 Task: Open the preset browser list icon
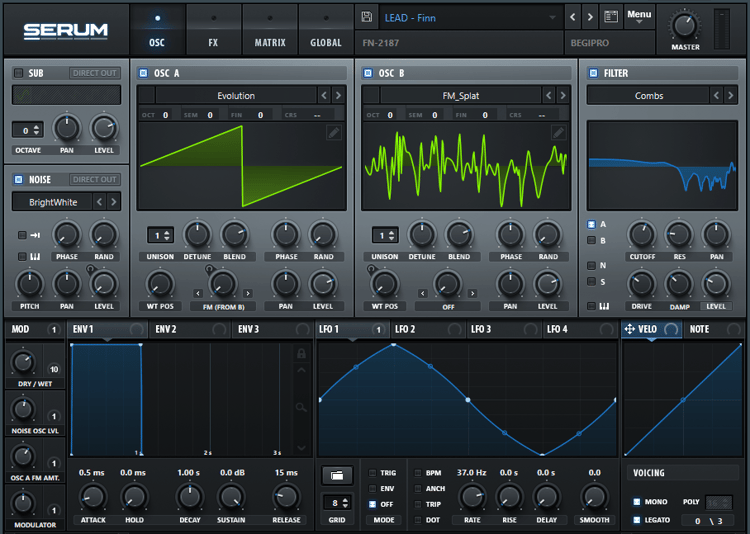[611, 17]
